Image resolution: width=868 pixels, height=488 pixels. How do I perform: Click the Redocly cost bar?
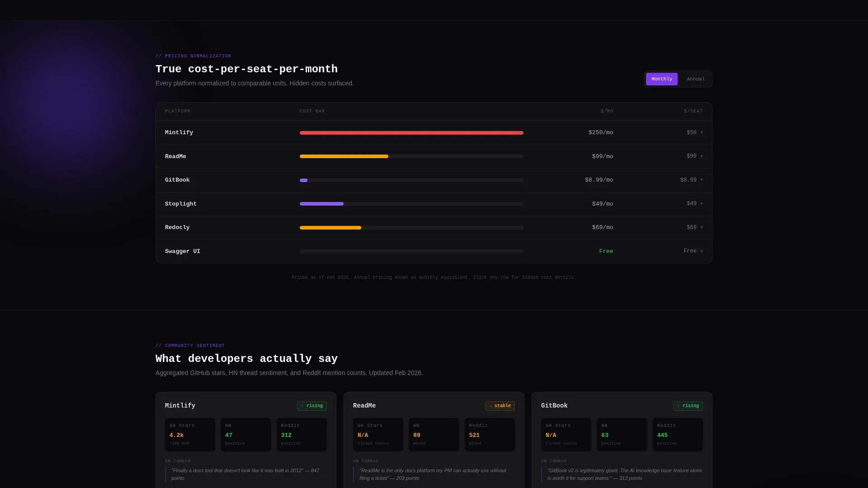(x=330, y=228)
